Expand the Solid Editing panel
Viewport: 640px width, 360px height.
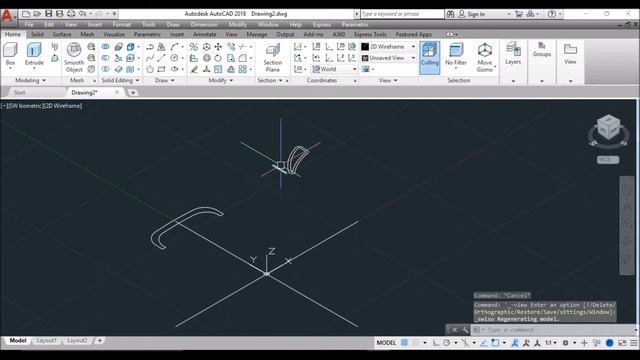(120, 80)
